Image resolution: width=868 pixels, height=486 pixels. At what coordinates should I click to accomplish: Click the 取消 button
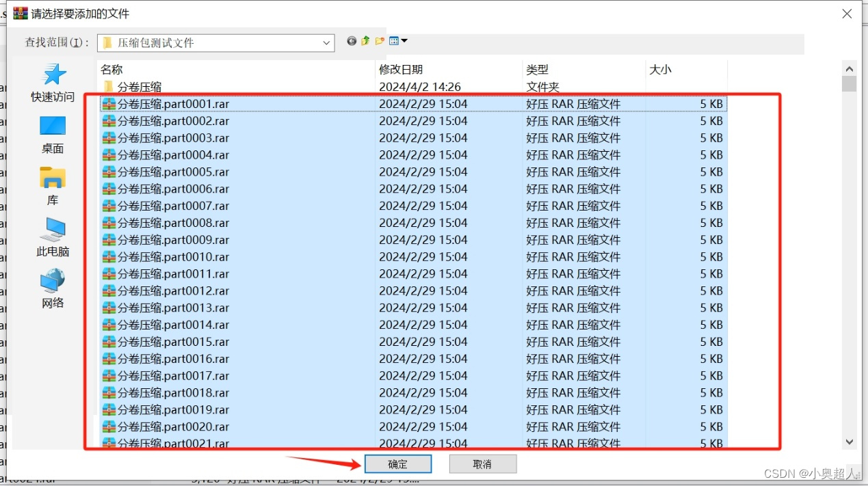482,464
